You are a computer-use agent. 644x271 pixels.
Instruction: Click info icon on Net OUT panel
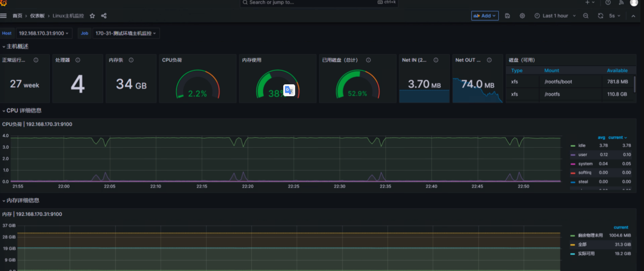point(489,60)
